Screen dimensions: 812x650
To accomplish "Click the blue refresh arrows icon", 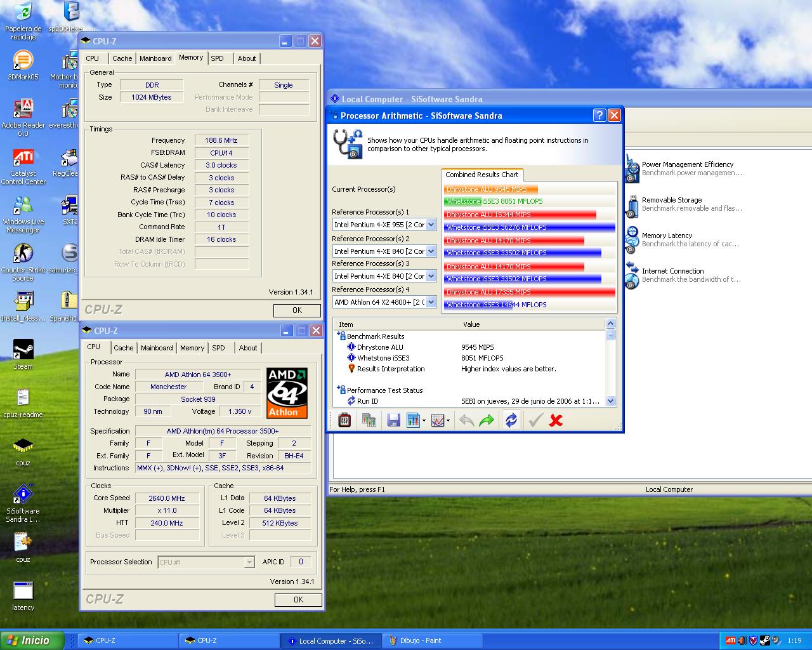I will pos(511,420).
